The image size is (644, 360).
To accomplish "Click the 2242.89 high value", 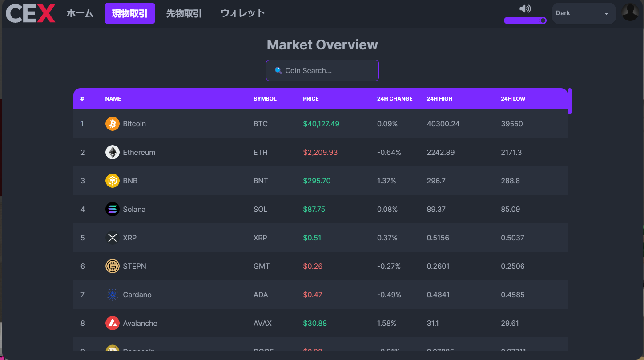I will 441,152.
